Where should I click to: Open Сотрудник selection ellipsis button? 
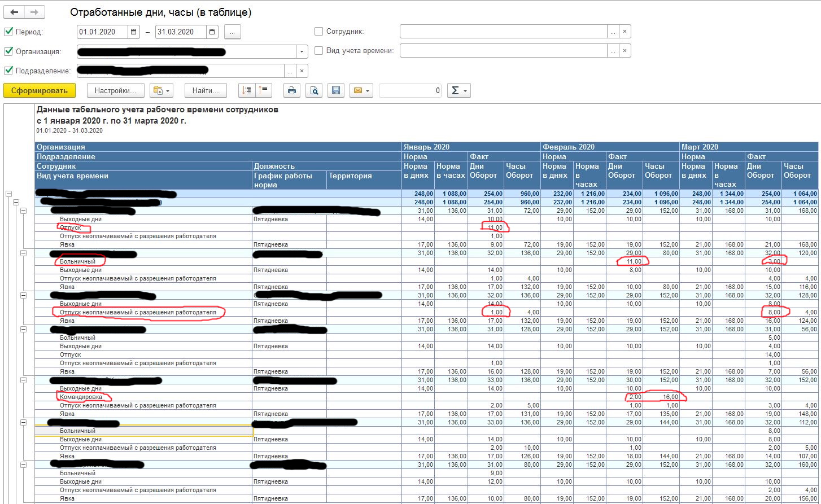point(613,32)
